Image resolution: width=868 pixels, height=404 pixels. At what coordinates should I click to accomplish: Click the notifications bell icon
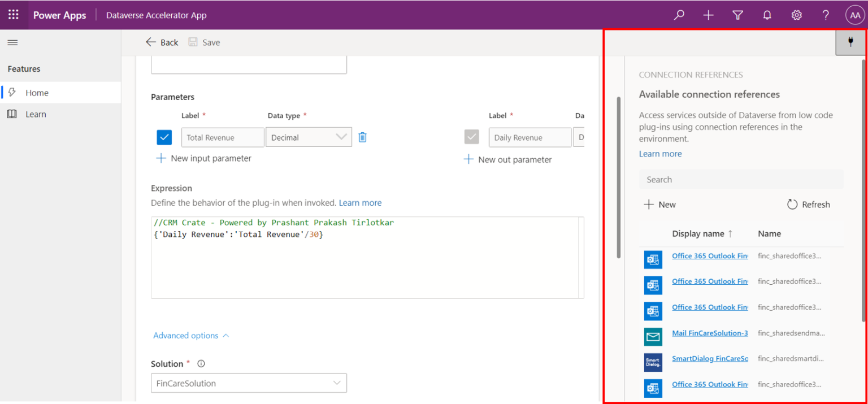click(767, 15)
